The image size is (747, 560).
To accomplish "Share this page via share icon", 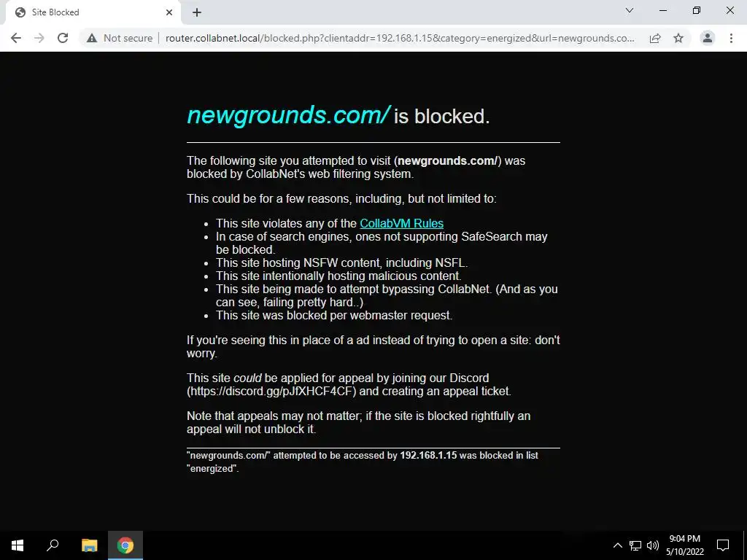I will click(655, 38).
